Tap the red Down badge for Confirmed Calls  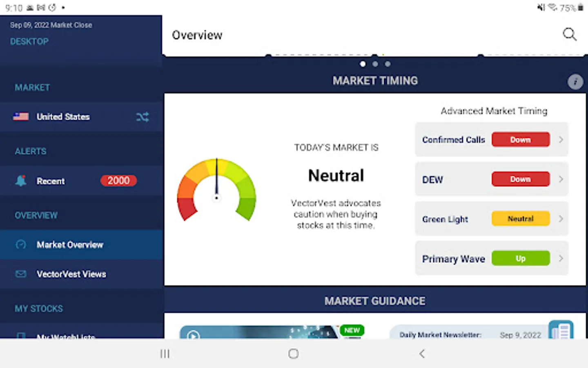tap(521, 139)
